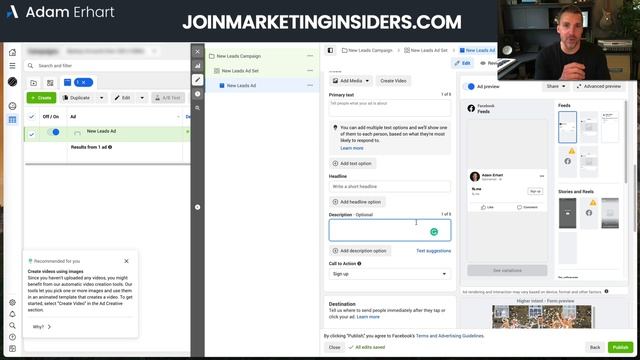Click the report a problem icon
Viewport: 640px width, 360px height.
coord(12,349)
